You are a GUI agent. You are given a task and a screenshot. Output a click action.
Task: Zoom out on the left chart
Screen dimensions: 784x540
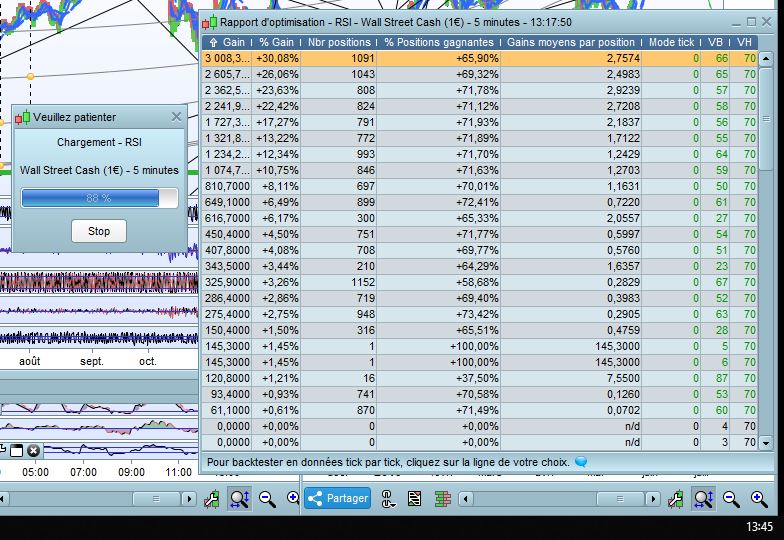[268, 498]
